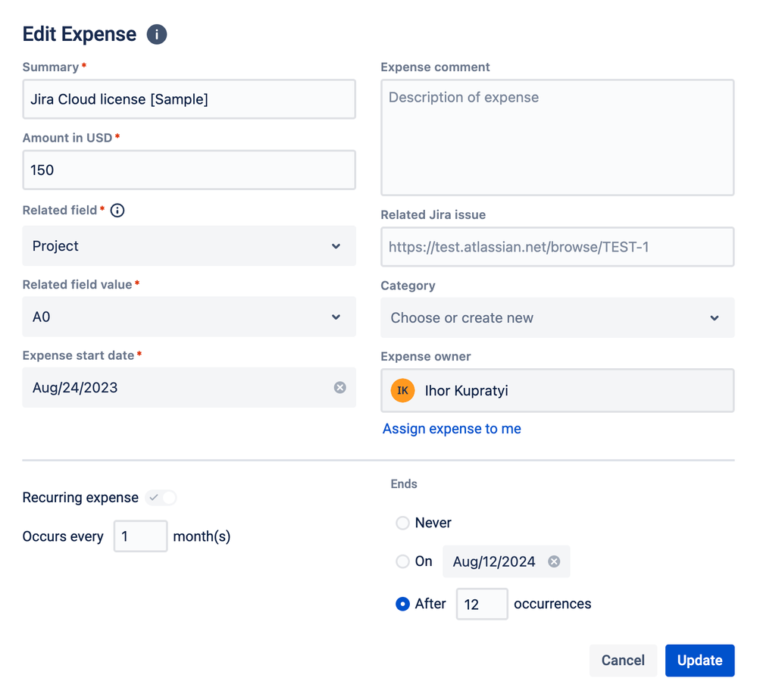
Task: Click the month(s) text
Action: pos(202,536)
